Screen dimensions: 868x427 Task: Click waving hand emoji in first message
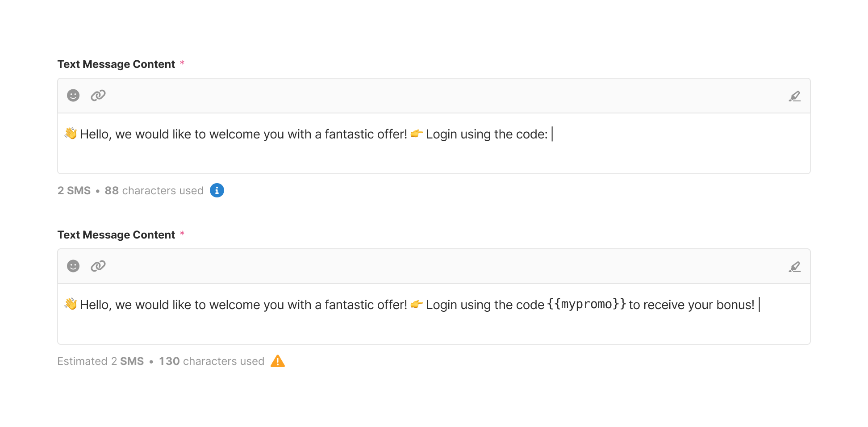71,134
